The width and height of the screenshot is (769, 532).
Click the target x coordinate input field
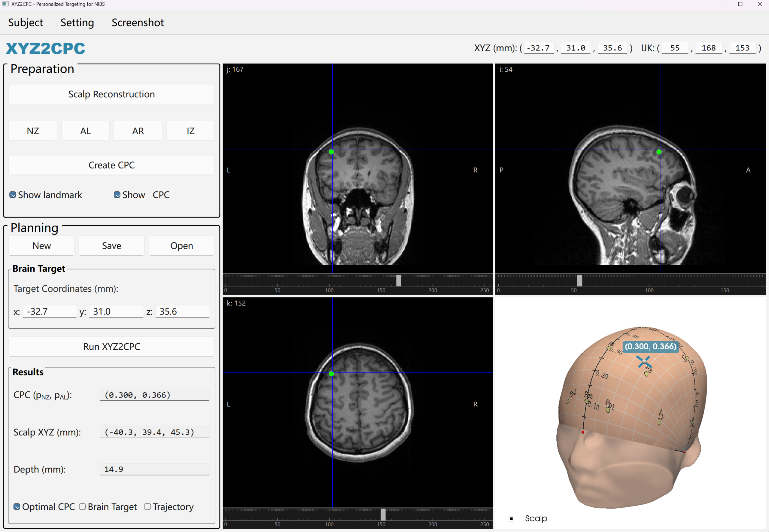click(49, 311)
